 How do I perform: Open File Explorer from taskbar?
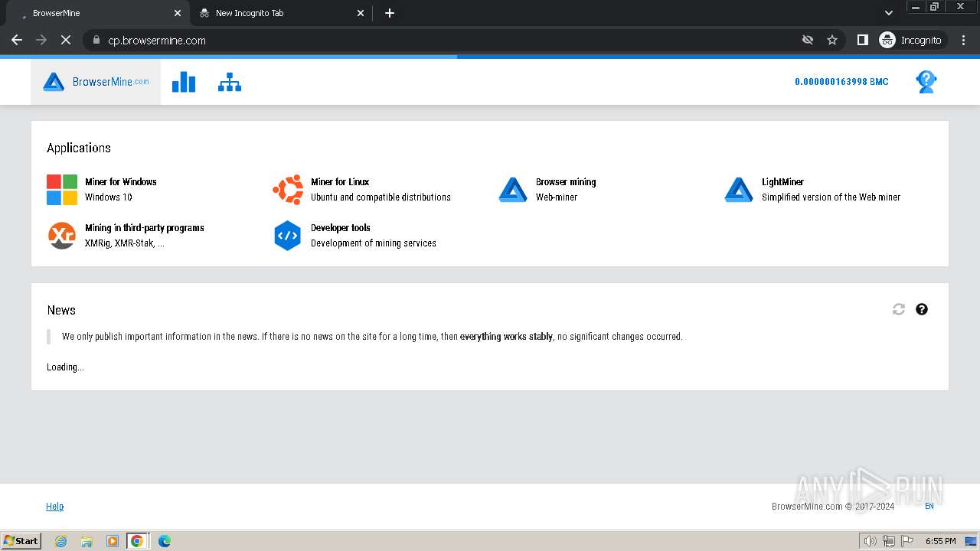[x=87, y=541]
